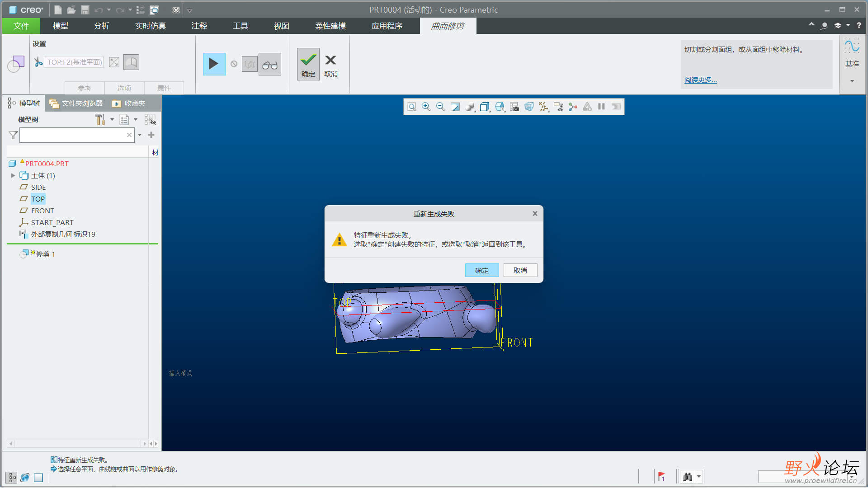
Task: Select the 收藏夹 navigator tab
Action: pyautogui.click(x=129, y=103)
